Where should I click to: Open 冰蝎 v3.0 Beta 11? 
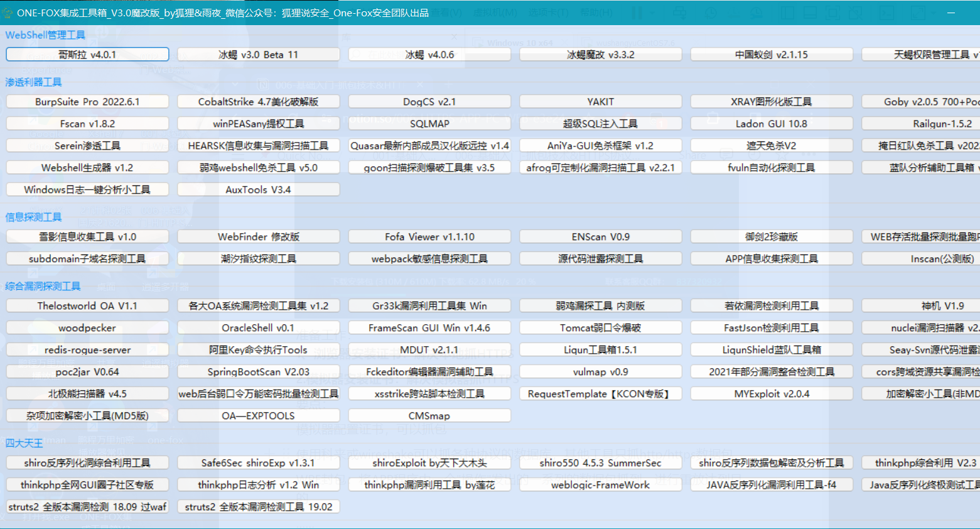259,55
